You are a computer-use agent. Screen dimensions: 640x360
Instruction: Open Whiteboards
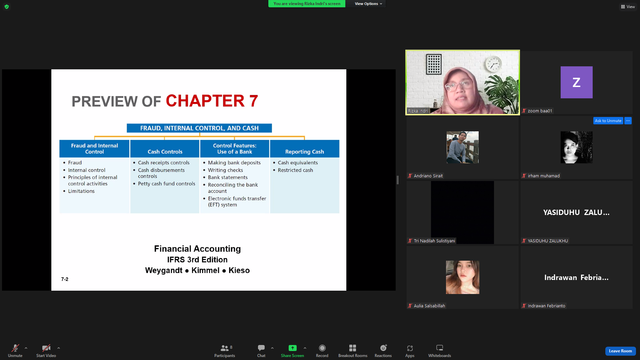pos(440,350)
